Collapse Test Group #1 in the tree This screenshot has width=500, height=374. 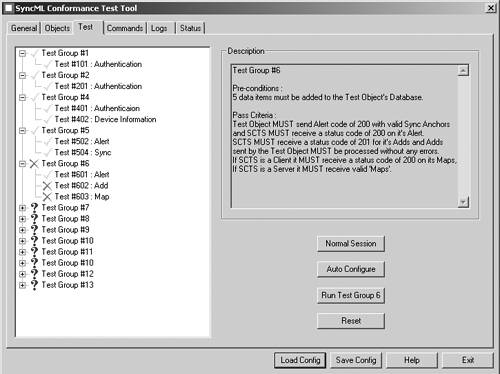tap(22, 53)
